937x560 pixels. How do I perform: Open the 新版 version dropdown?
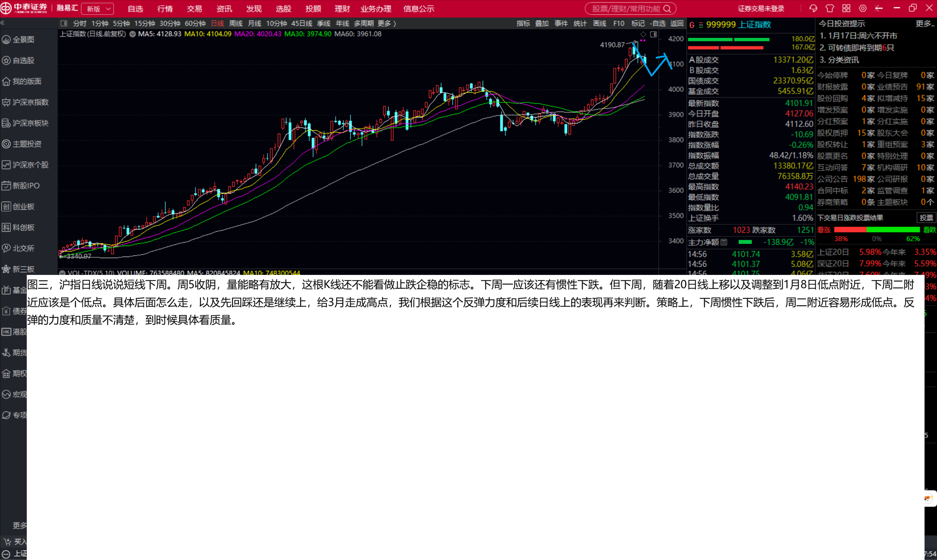98,9
